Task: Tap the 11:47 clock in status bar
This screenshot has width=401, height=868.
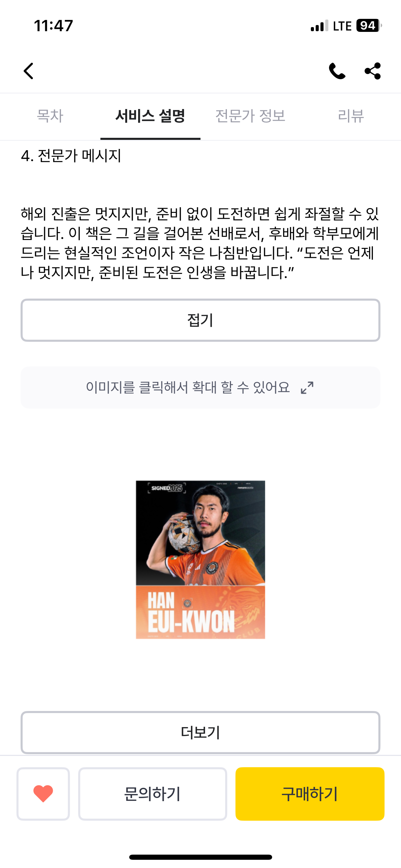Action: click(x=53, y=26)
